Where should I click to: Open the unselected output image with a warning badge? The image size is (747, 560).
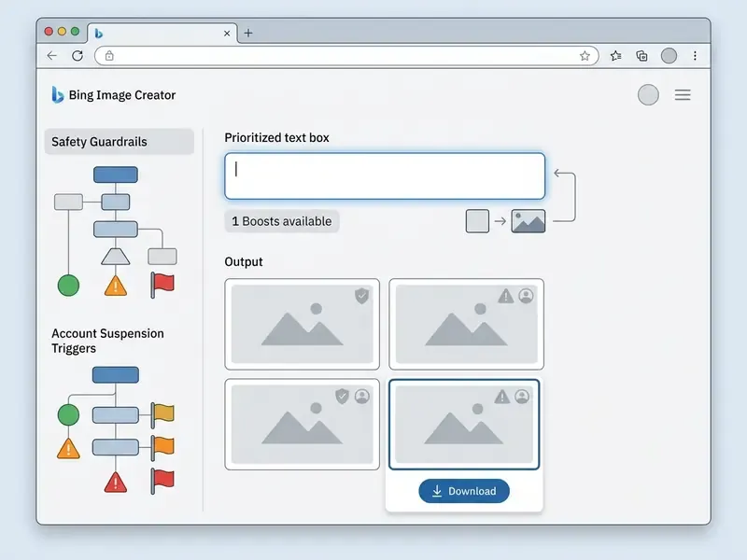click(466, 324)
